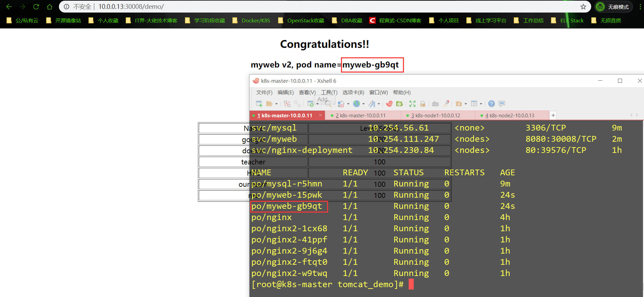Click the Xshell find magnifier icon
The height and width of the screenshot is (297, 644).
click(328, 104)
